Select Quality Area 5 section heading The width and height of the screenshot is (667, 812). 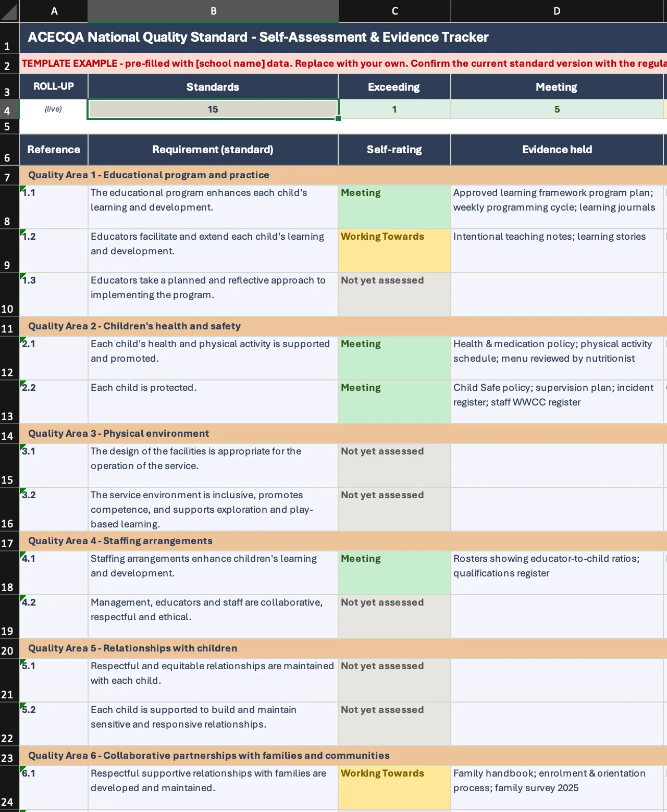coord(343,648)
